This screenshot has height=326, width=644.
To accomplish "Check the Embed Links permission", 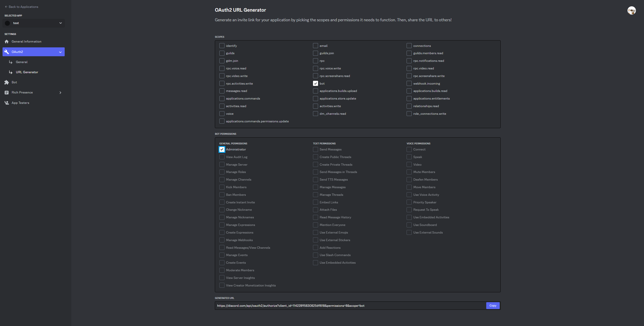I will pos(315,202).
